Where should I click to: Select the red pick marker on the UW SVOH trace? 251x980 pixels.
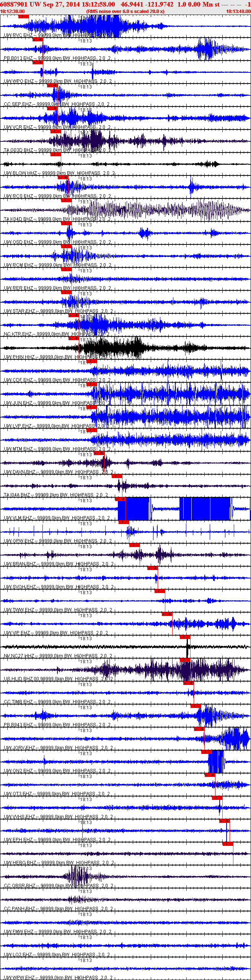click(153, 568)
